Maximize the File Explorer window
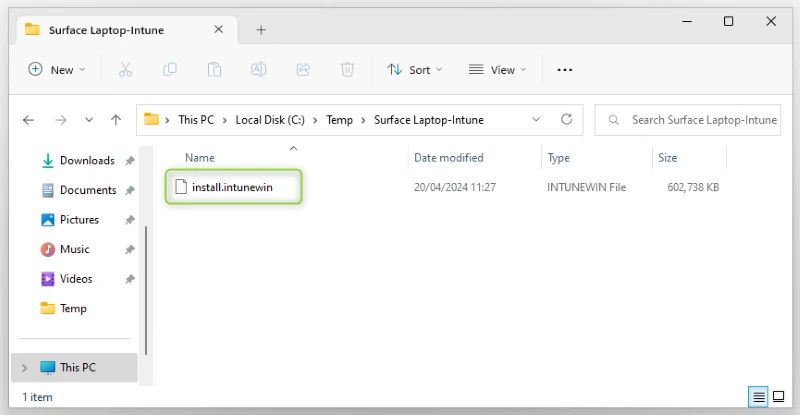 pyautogui.click(x=729, y=21)
